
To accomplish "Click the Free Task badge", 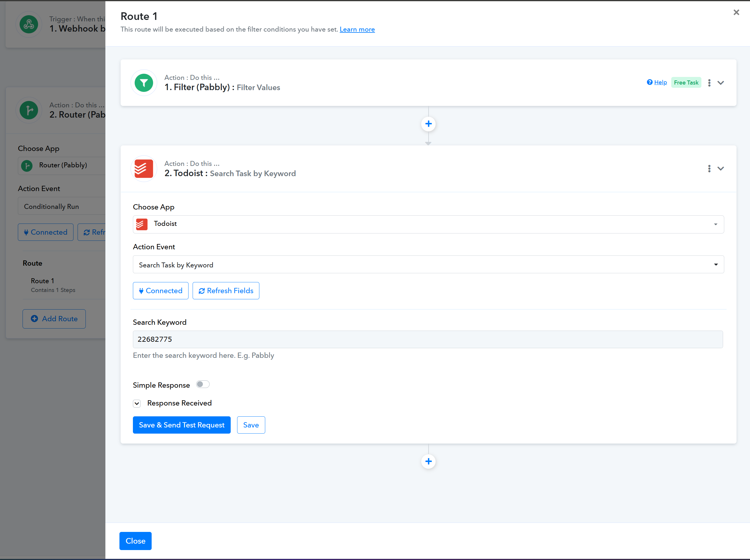I will 686,82.
